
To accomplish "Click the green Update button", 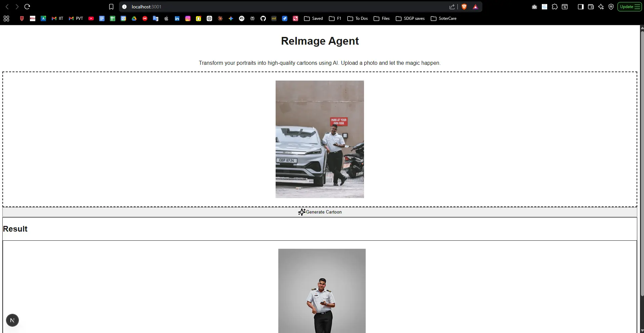I will [x=626, y=7].
